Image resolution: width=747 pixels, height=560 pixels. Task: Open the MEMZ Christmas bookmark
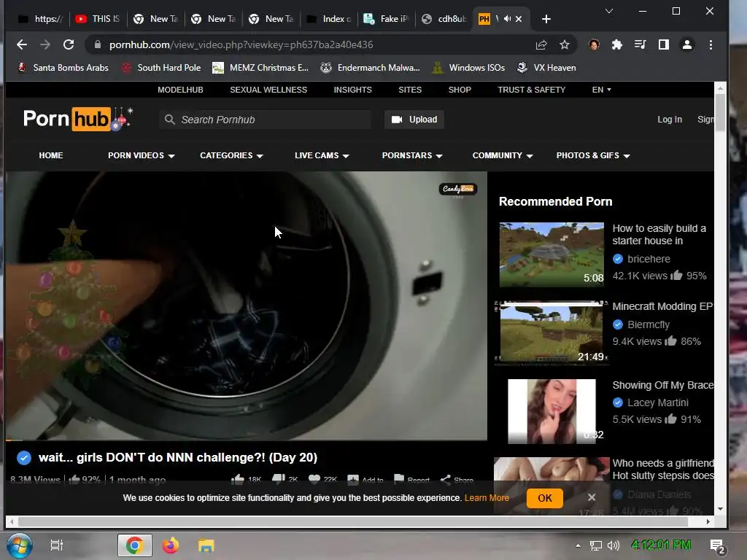(260, 68)
